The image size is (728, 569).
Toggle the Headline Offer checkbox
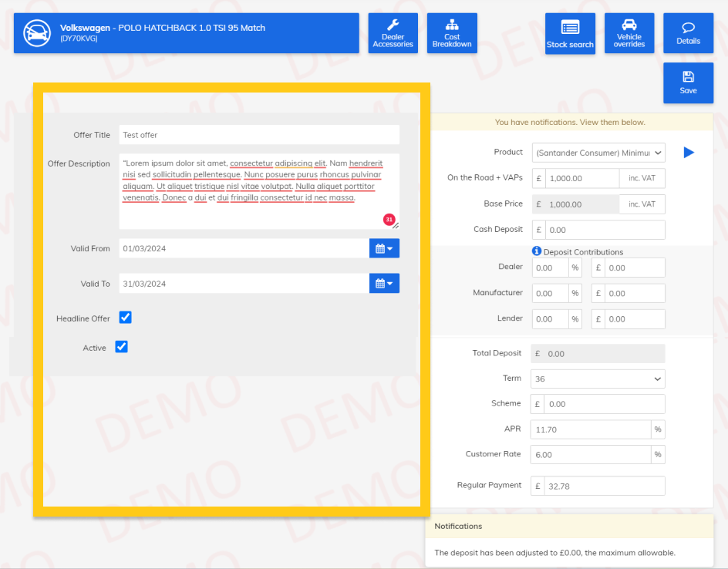click(126, 318)
